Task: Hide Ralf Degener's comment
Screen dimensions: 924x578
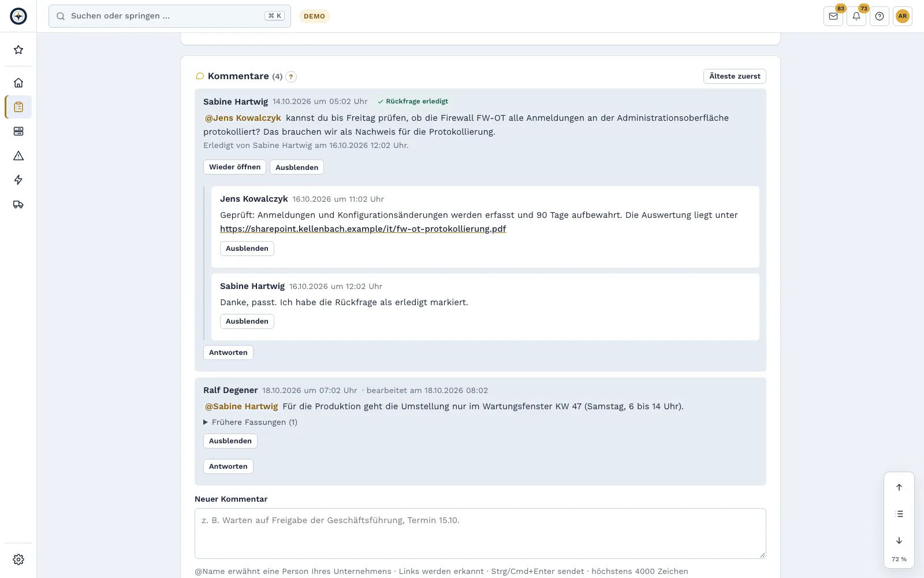Action: click(x=230, y=441)
